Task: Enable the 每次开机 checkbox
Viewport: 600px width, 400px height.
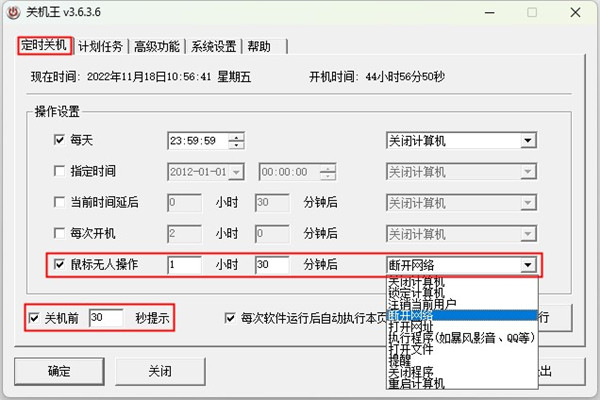Action: click(x=59, y=233)
